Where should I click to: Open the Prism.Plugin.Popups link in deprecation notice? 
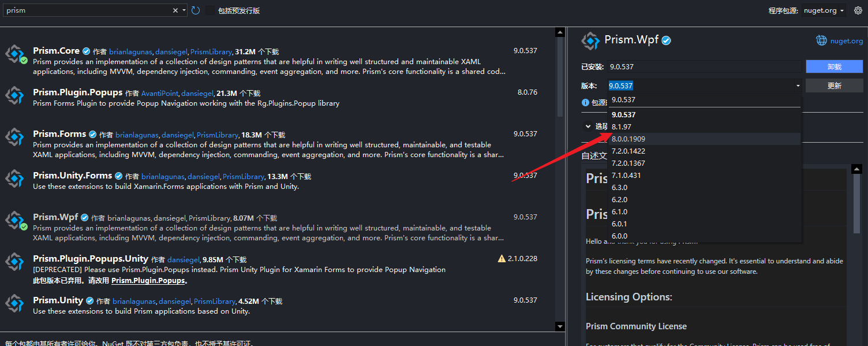[148, 280]
